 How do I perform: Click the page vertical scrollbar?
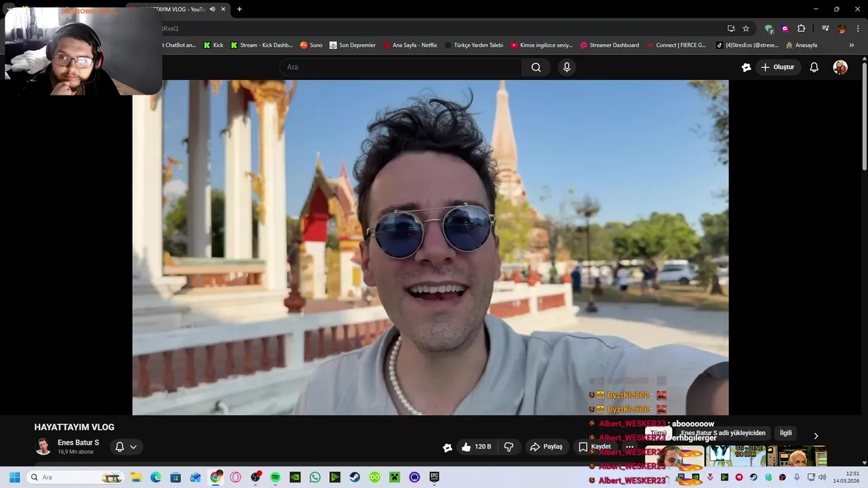point(864,115)
